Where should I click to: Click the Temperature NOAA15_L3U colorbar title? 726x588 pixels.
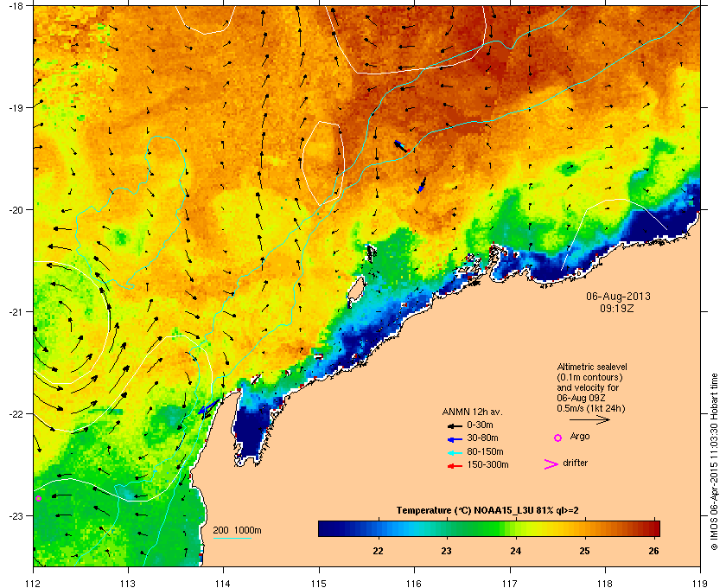coord(487,511)
